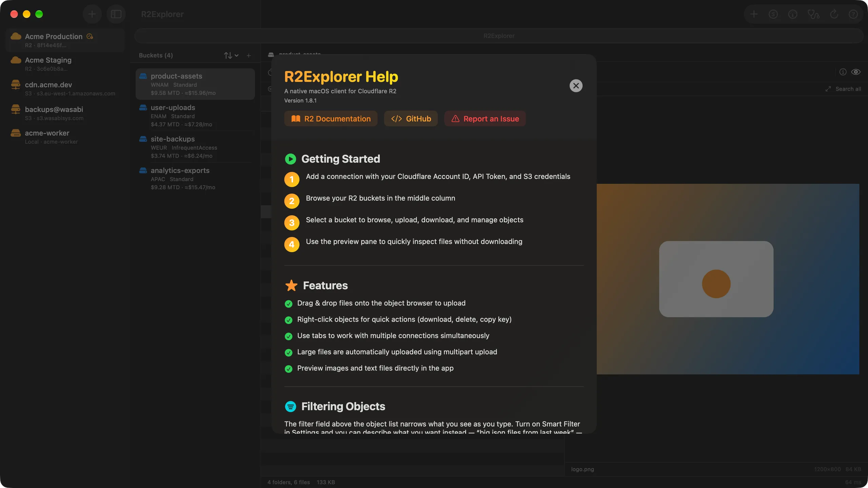
Task: Click the '4 folders, 6 files' status text
Action: tap(289, 482)
